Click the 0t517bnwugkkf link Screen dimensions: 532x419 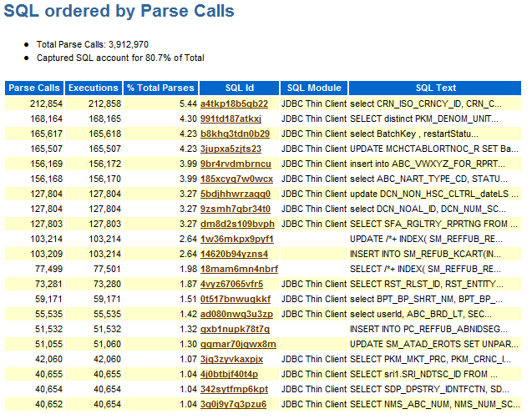(236, 299)
